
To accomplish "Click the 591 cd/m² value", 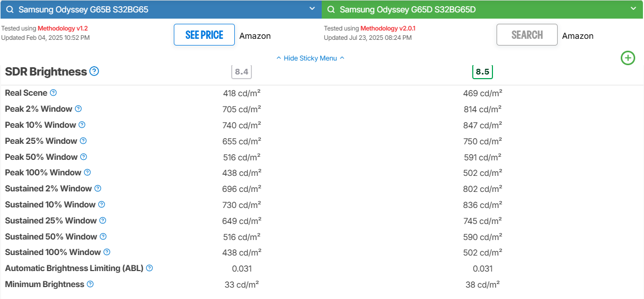I will 483,157.
